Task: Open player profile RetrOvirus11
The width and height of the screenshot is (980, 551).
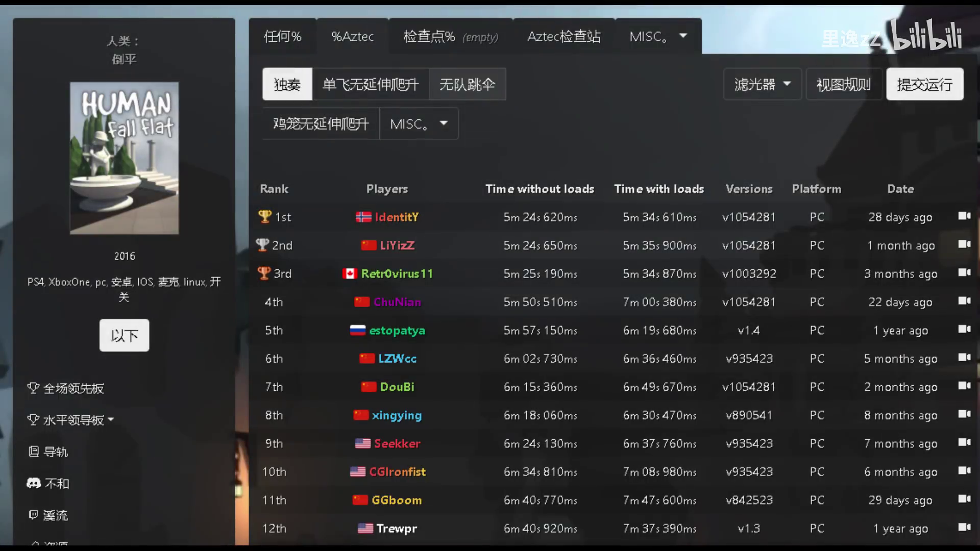Action: pos(397,273)
